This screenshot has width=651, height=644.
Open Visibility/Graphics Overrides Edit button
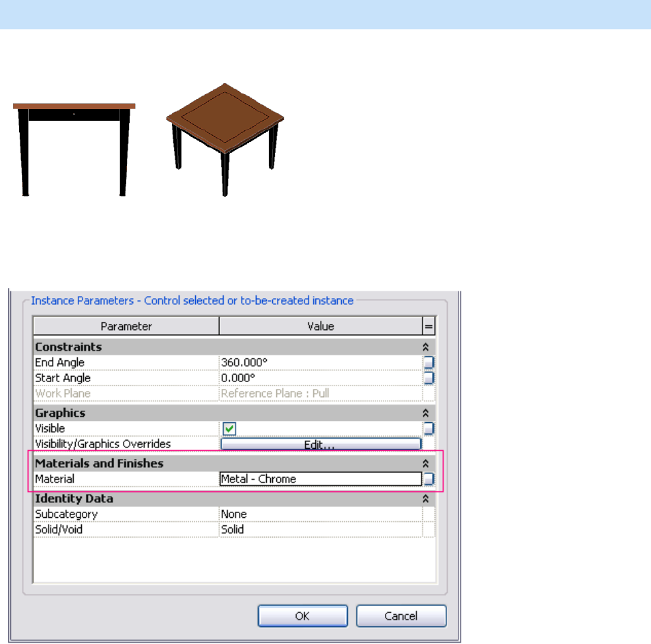(x=321, y=444)
